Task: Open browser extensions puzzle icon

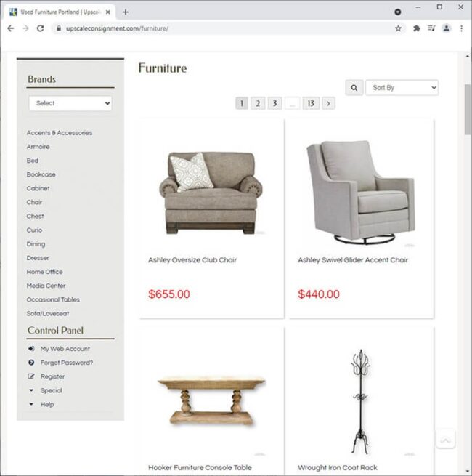Action: tap(417, 28)
